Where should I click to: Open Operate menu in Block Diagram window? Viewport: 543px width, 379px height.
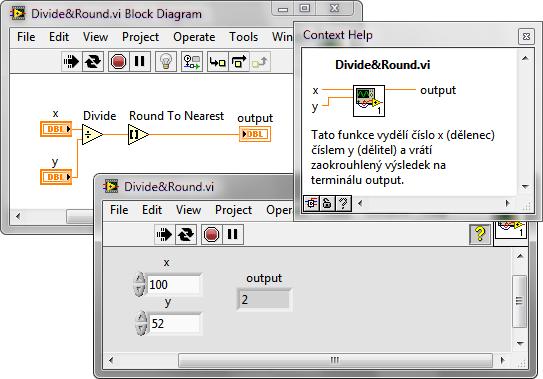pos(194,37)
